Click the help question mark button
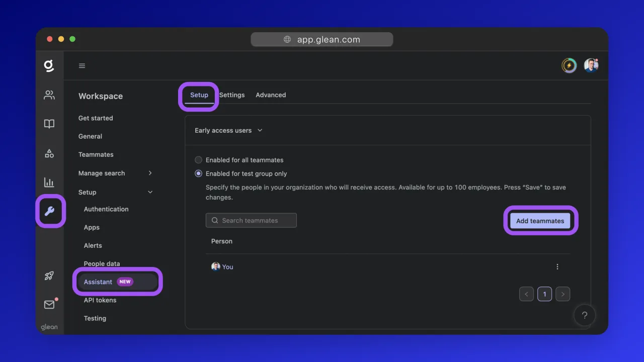Viewport: 644px width, 362px height. tap(585, 315)
